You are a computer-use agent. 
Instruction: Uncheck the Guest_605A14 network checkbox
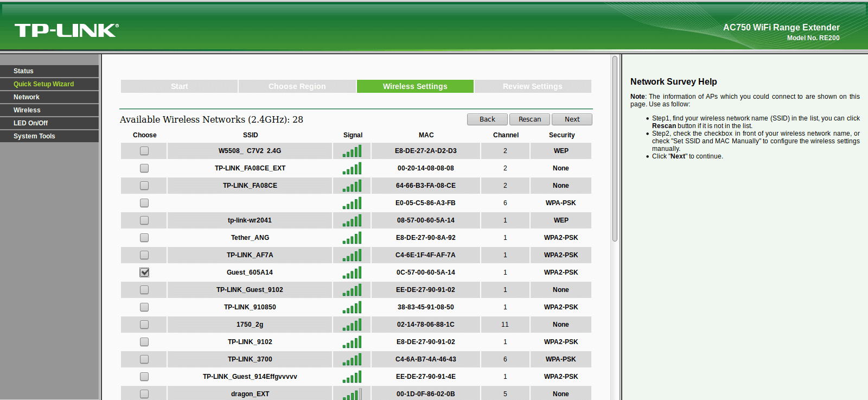click(144, 272)
